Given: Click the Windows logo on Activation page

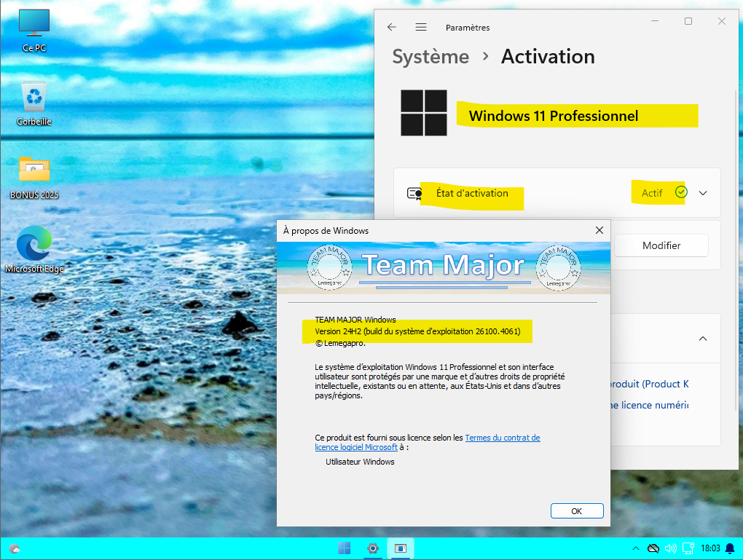Looking at the screenshot, I should [424, 113].
